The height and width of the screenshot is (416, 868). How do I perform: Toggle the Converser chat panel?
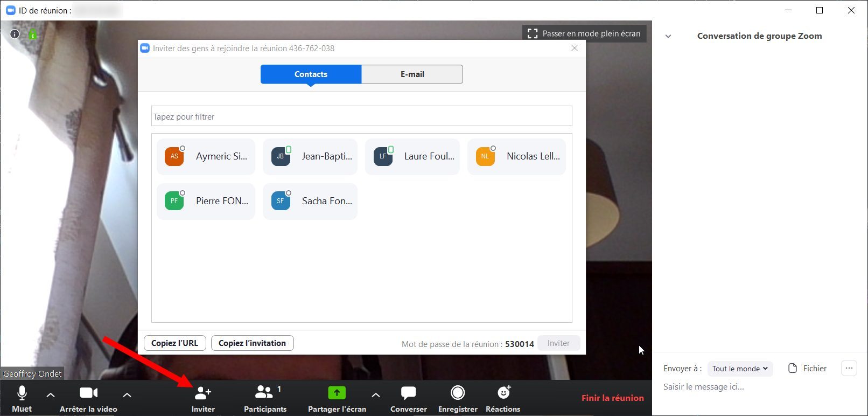(x=409, y=399)
